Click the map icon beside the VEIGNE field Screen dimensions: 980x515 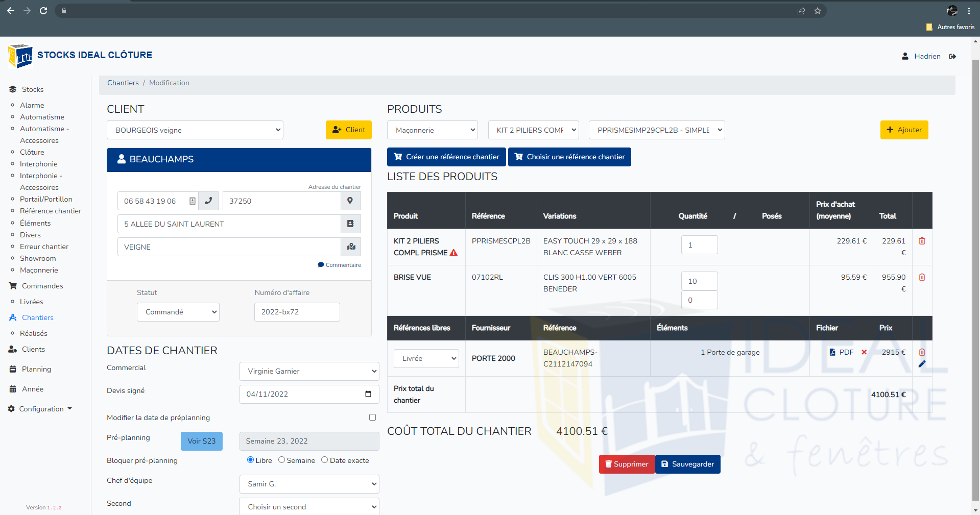[351, 247]
